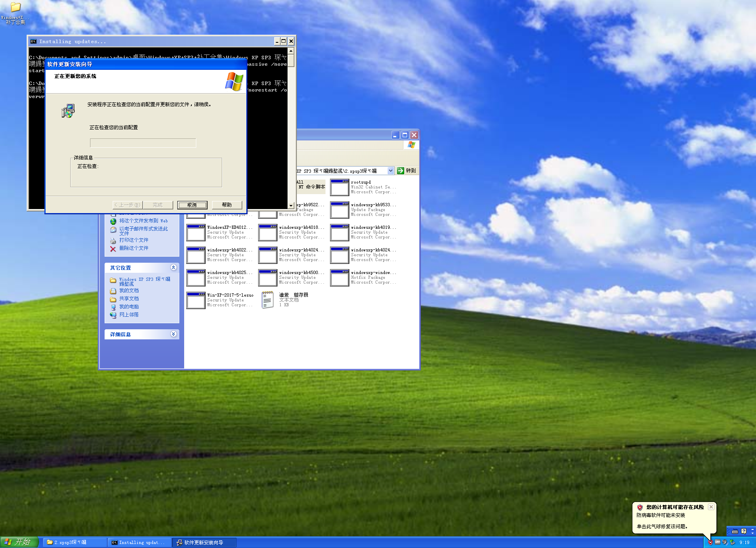Switch to the 软件更新安装向导 taskbar item
Viewport: 756px width, 548px height.
[x=204, y=542]
